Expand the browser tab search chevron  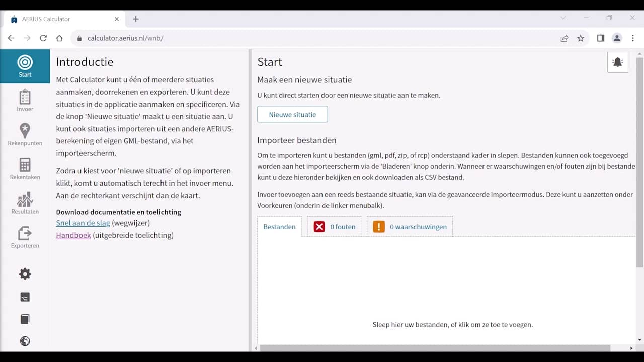(x=563, y=18)
